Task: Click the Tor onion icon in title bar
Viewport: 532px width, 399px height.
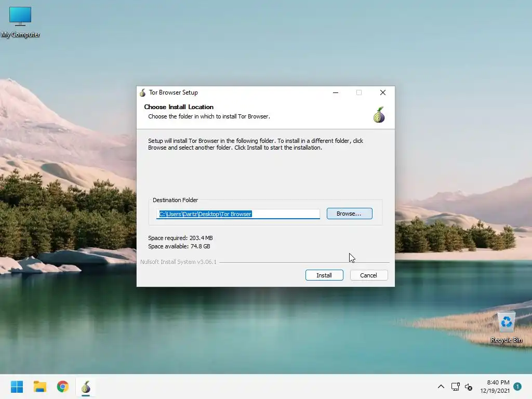Action: click(142, 92)
